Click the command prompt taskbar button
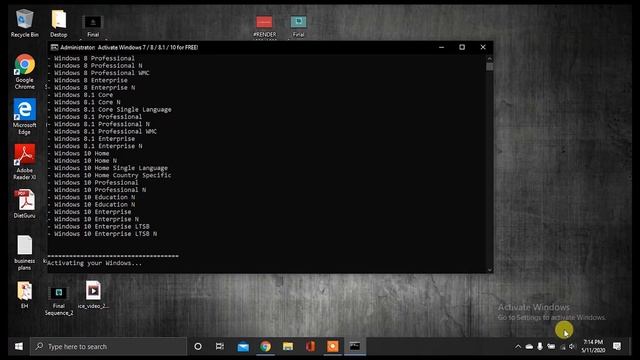 click(355, 347)
